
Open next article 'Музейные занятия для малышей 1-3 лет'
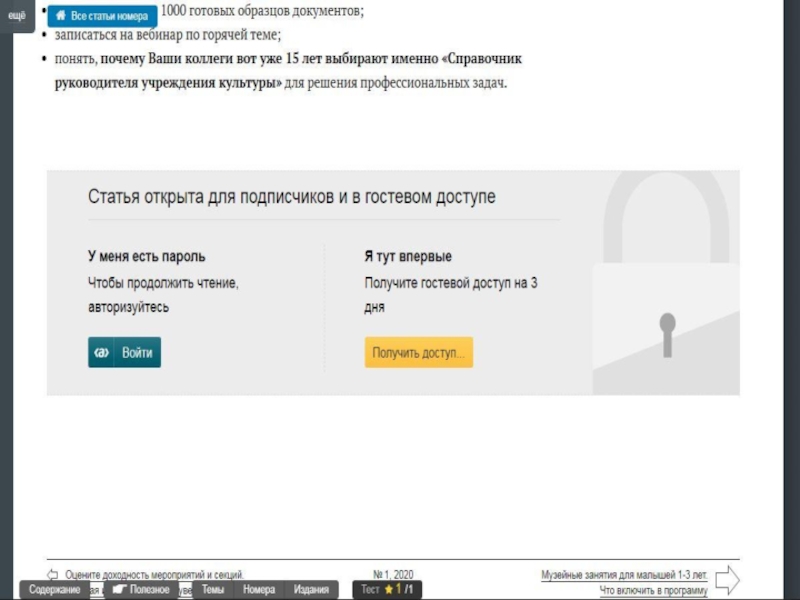click(x=624, y=575)
